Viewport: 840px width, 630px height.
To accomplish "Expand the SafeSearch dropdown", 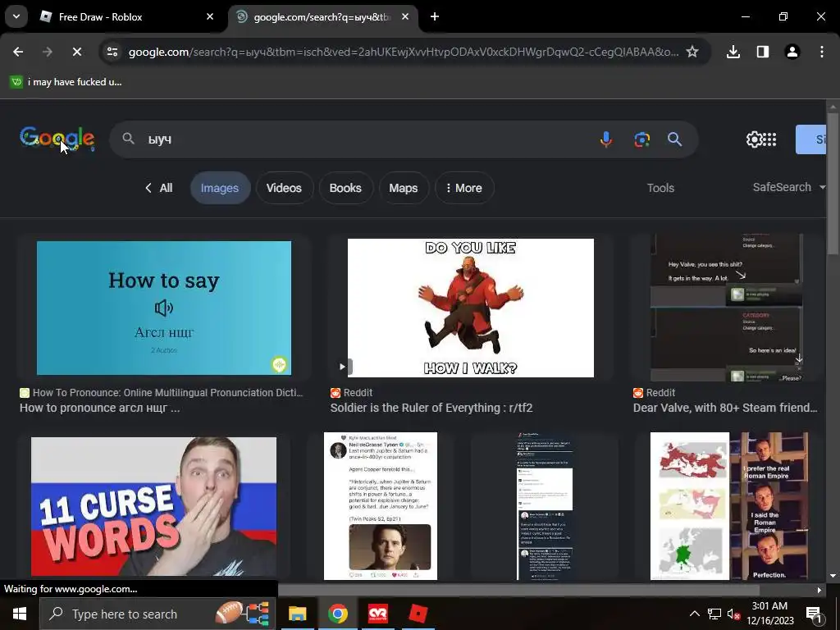I will (x=788, y=188).
